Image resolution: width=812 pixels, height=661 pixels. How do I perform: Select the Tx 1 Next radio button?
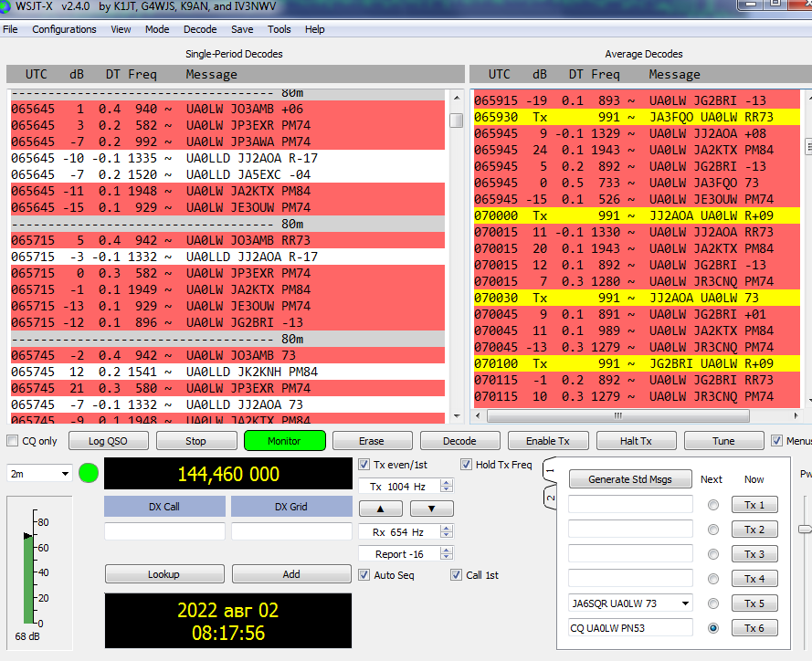pyautogui.click(x=713, y=505)
